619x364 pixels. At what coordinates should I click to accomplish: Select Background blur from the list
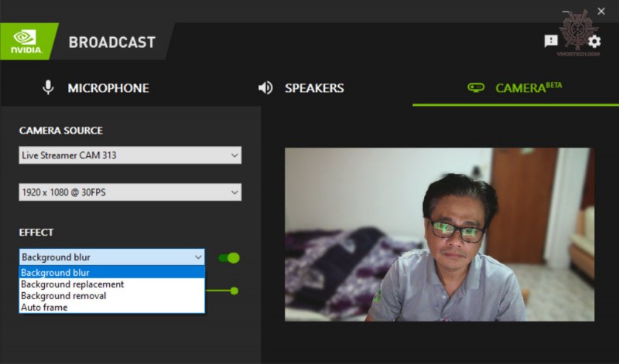(x=111, y=273)
